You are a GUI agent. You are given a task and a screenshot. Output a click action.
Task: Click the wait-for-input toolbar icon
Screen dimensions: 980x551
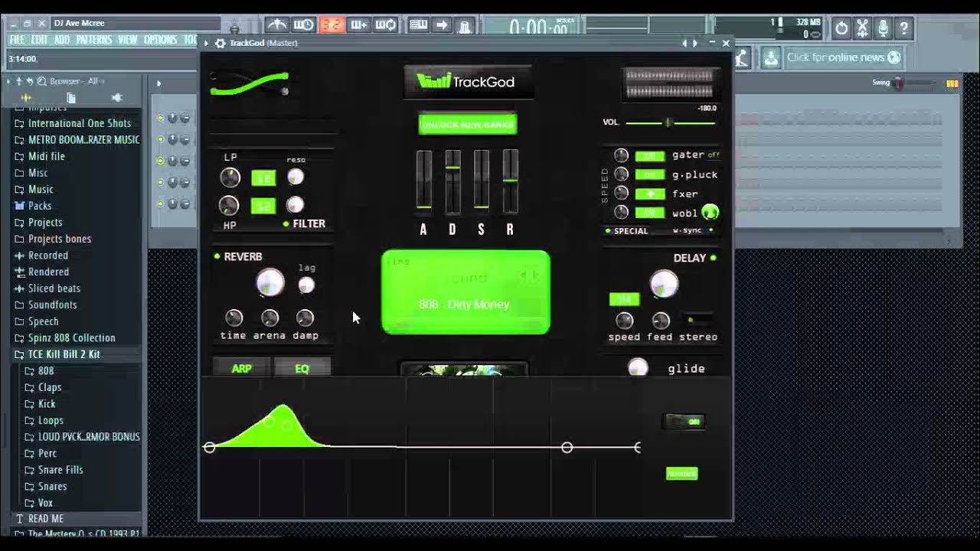[304, 25]
